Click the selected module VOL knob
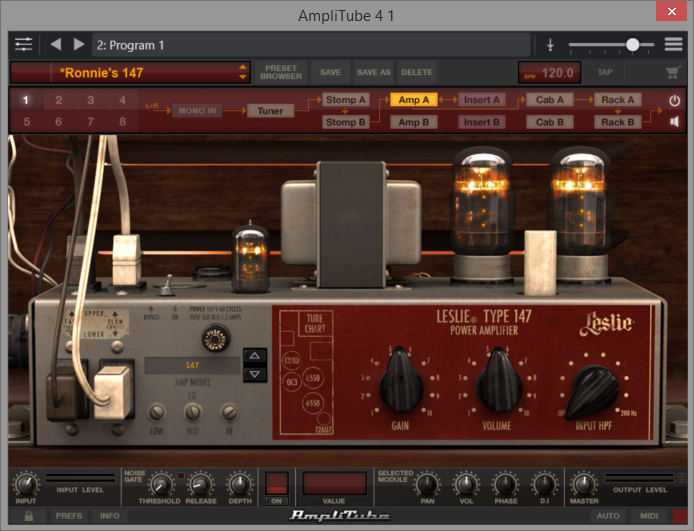Screen dimensions: 694x531 [466, 484]
